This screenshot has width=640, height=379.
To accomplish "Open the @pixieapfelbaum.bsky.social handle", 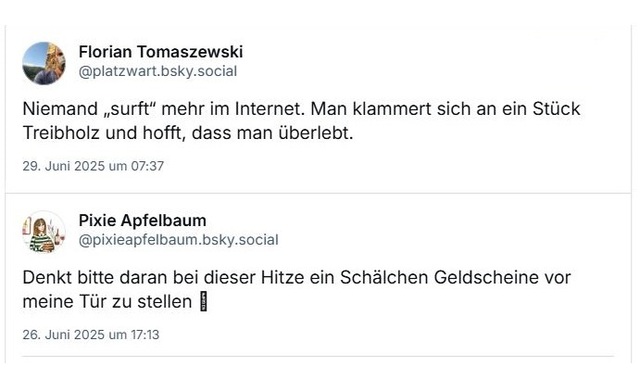I will coord(178,240).
